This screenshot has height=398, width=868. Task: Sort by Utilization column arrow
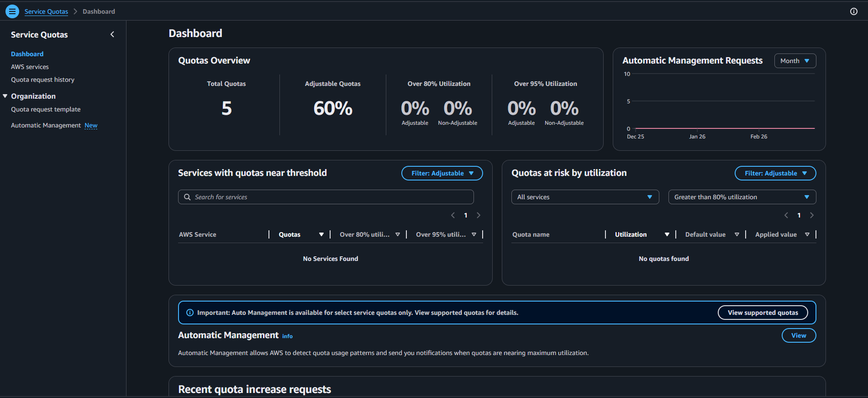[x=667, y=234]
